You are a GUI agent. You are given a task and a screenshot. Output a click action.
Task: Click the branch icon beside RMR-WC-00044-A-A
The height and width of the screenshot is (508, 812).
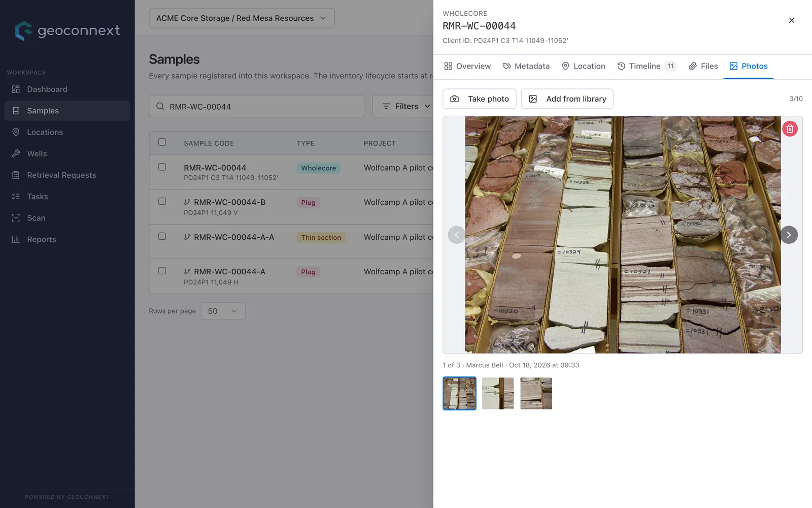pyautogui.click(x=187, y=237)
